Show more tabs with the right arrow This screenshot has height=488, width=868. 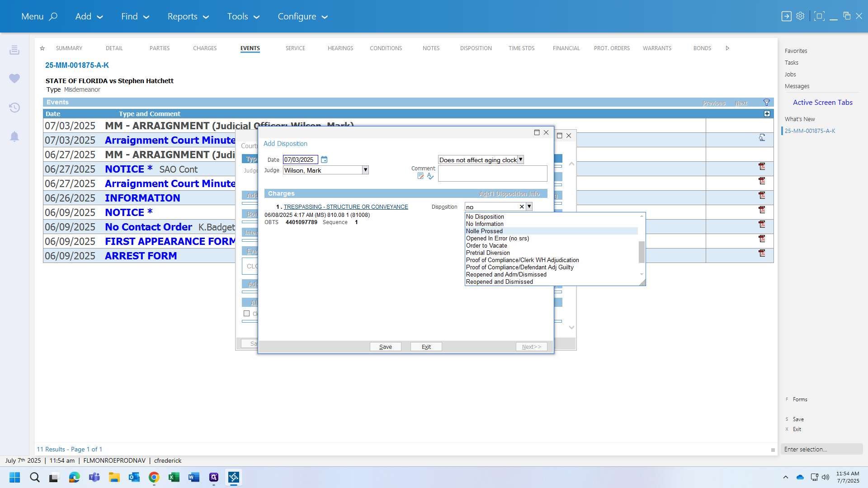(x=727, y=48)
